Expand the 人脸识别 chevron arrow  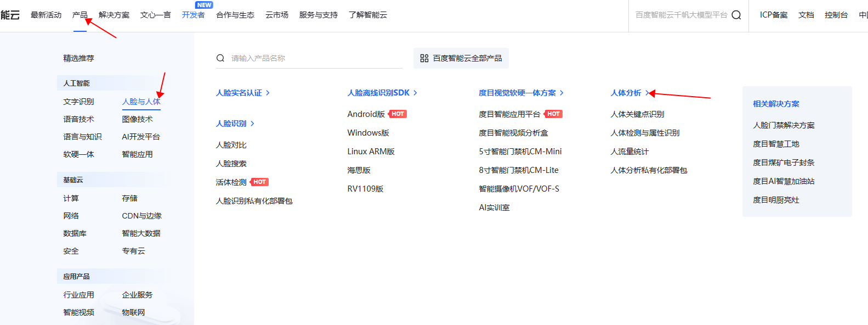pos(252,124)
